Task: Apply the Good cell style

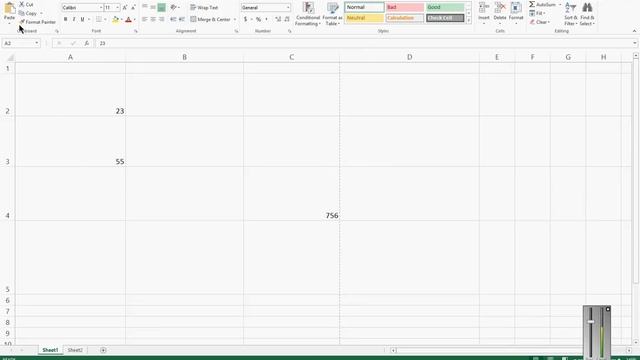Action: (445, 7)
